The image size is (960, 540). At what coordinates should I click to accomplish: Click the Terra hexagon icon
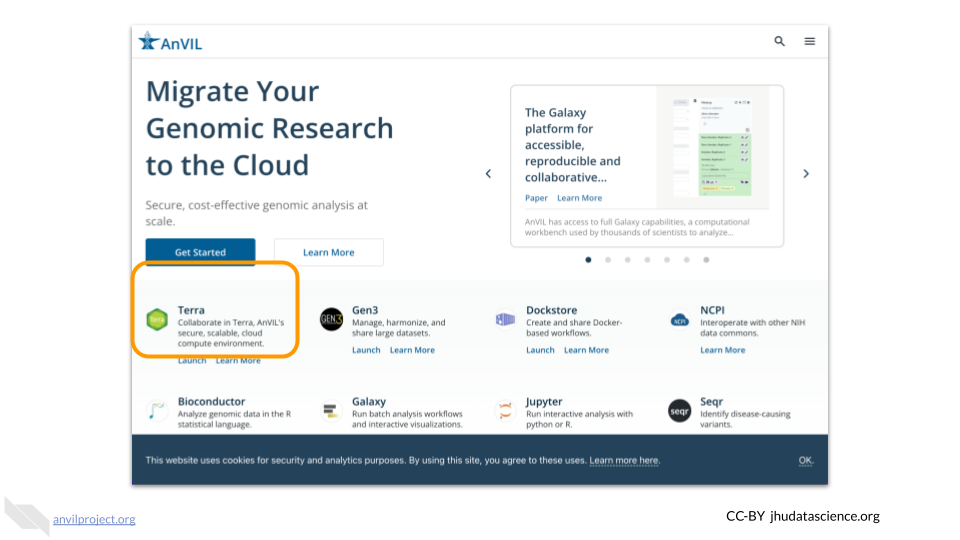tap(157, 320)
